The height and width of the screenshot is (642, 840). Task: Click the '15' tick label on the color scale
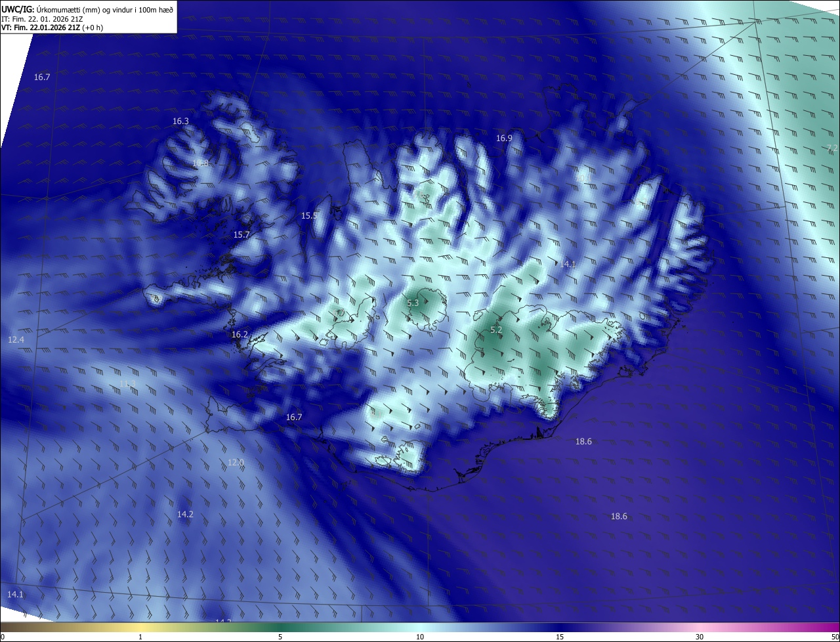[560, 637]
